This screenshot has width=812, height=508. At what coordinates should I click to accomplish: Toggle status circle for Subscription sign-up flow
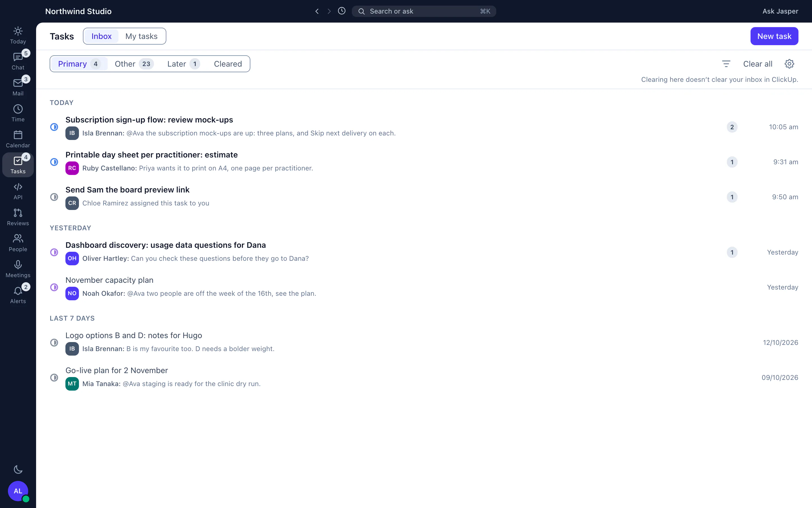pyautogui.click(x=54, y=127)
